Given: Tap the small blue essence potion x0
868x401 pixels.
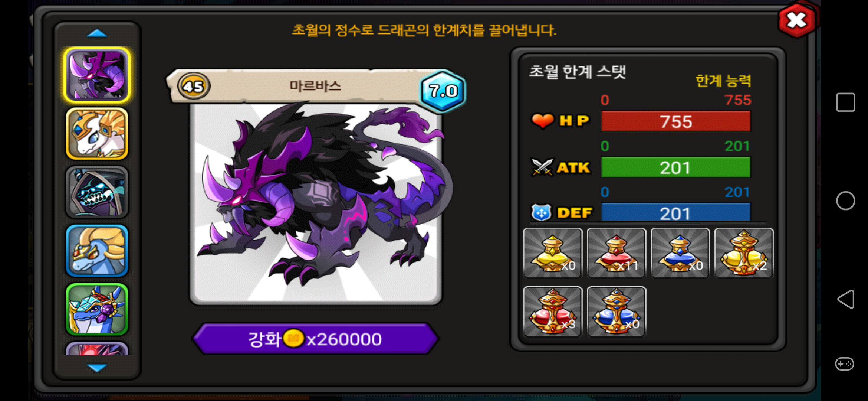Looking at the screenshot, I should tap(680, 253).
